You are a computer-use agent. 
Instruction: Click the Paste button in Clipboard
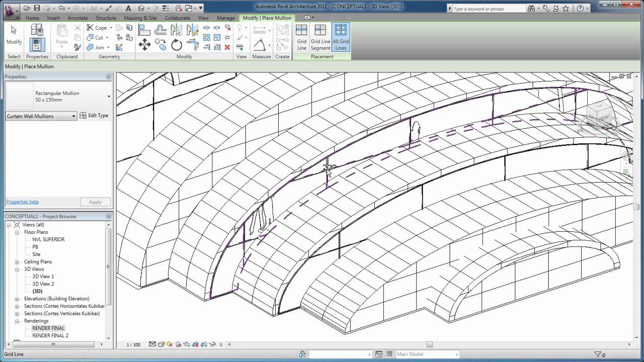point(62,35)
